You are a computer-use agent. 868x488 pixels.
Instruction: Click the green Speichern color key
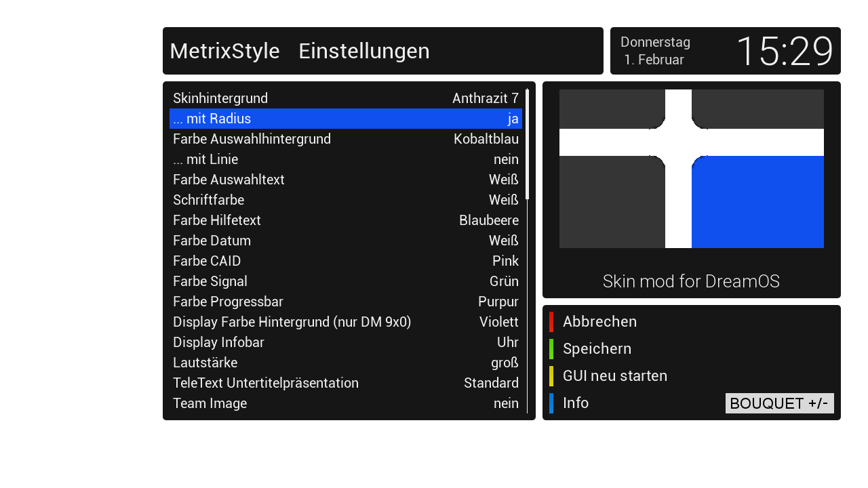[551, 349]
